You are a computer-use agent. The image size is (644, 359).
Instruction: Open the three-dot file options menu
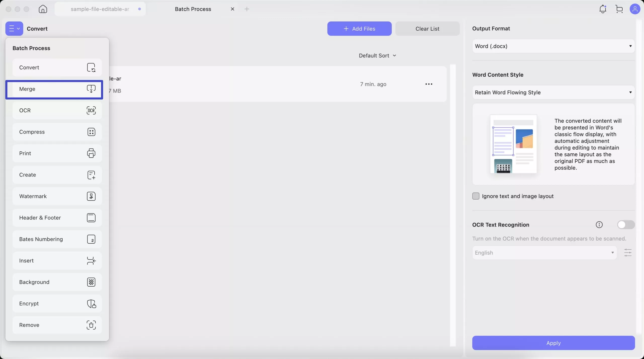[429, 84]
